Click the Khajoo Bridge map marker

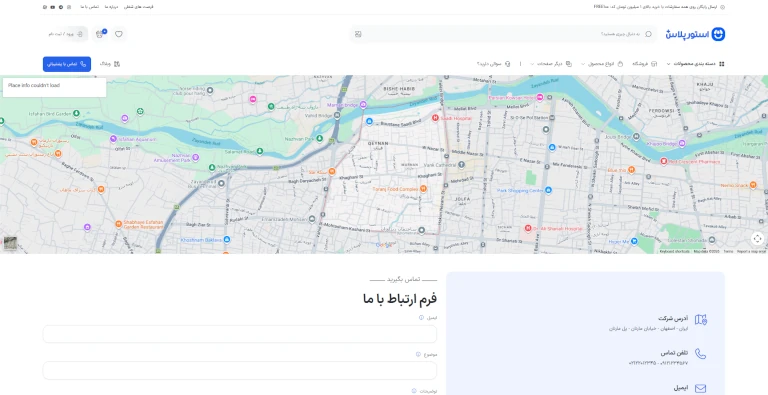tap(682, 143)
